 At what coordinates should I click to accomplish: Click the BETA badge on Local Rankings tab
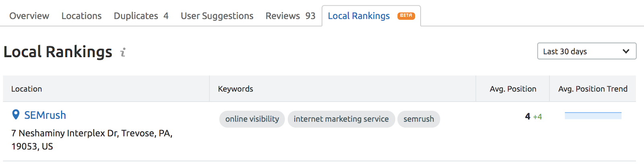coord(406,16)
